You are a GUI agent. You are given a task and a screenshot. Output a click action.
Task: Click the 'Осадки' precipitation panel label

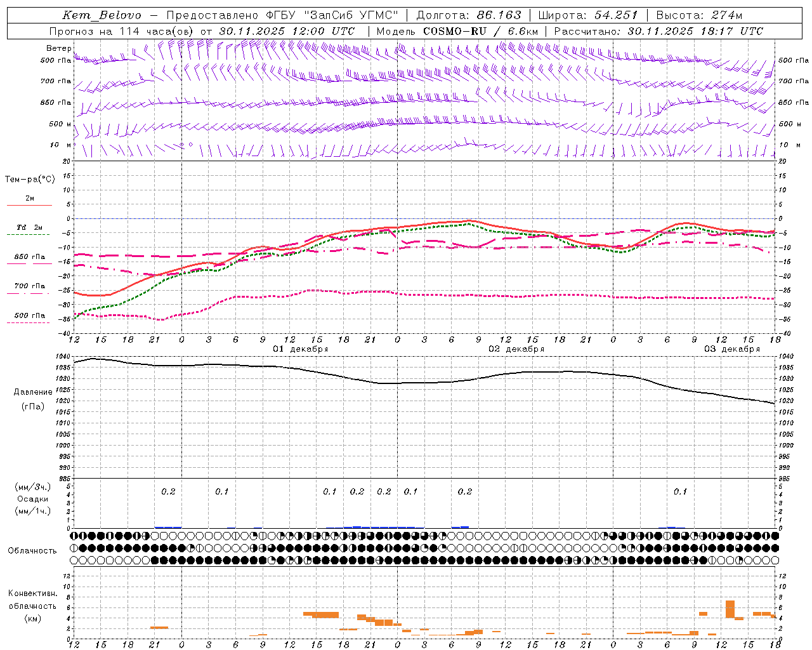[x=32, y=499]
